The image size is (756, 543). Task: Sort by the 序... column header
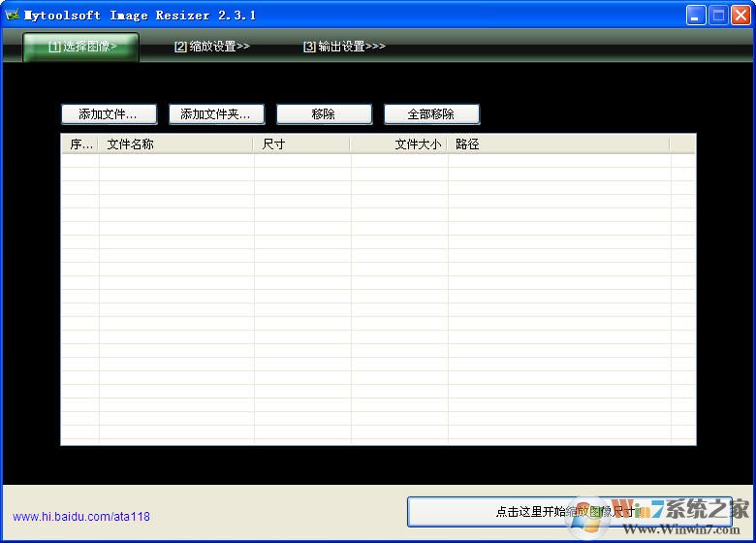point(80,144)
